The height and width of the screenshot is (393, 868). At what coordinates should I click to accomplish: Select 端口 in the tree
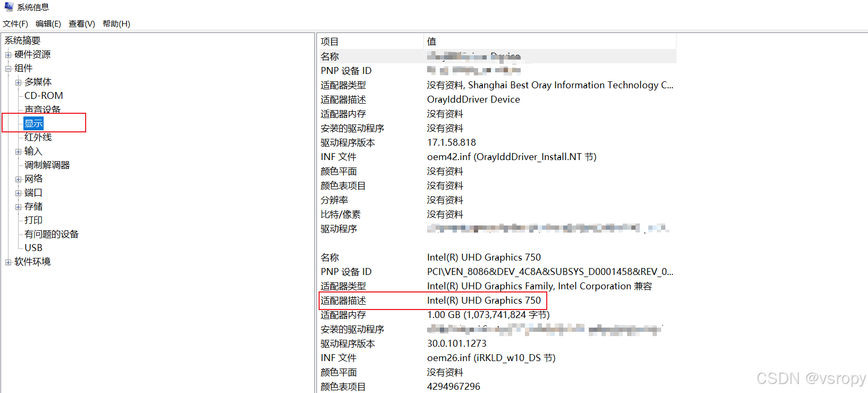pos(34,193)
